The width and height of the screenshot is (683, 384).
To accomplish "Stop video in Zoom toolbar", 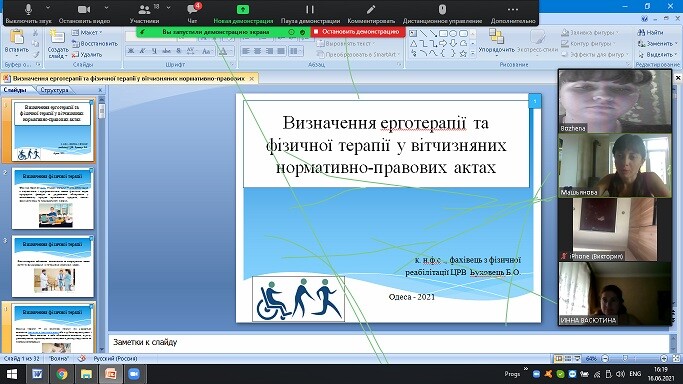I will coord(84,13).
